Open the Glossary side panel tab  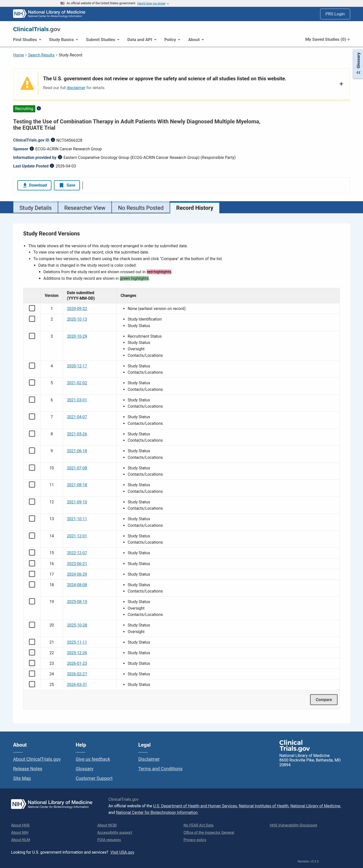point(358,64)
